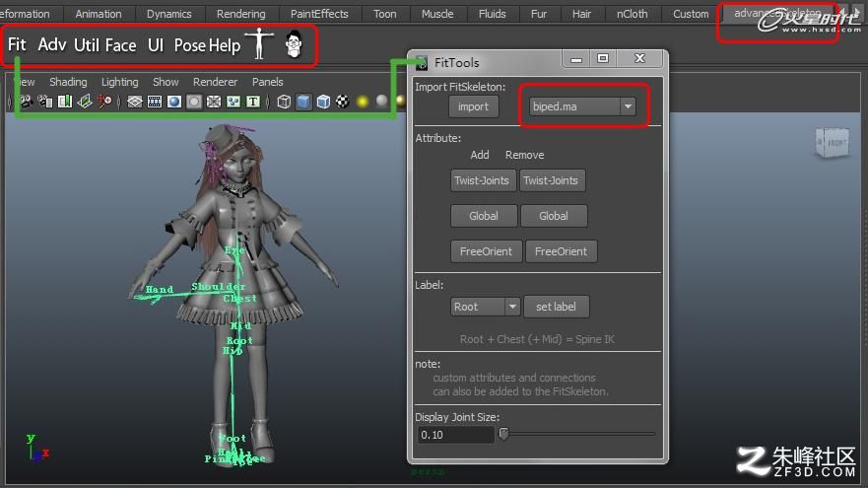Viewport: 868px width, 488px height.
Task: Click the Remove FreeOrient button
Action: [x=562, y=251]
